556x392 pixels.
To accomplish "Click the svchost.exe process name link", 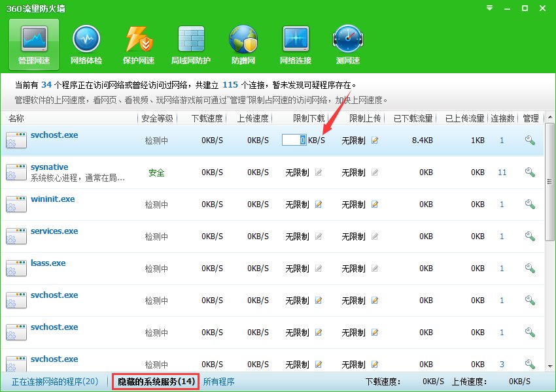I will tap(54, 135).
